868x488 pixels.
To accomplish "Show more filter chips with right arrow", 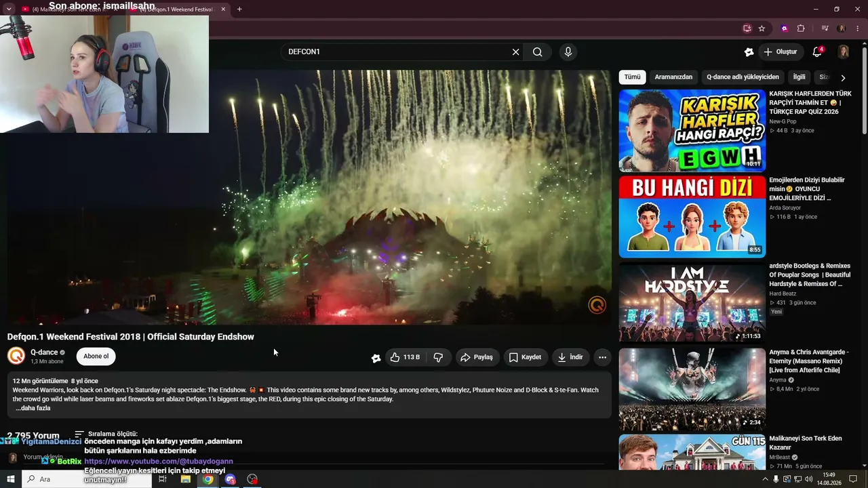I will 843,78.
